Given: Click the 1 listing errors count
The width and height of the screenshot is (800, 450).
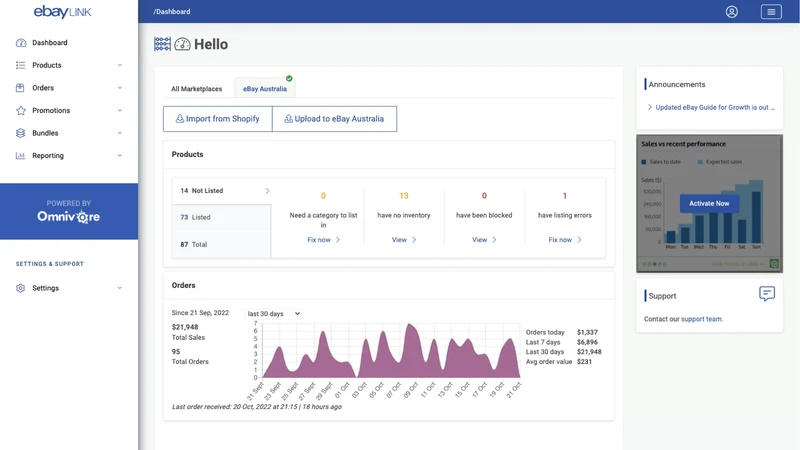Looking at the screenshot, I should tap(565, 196).
